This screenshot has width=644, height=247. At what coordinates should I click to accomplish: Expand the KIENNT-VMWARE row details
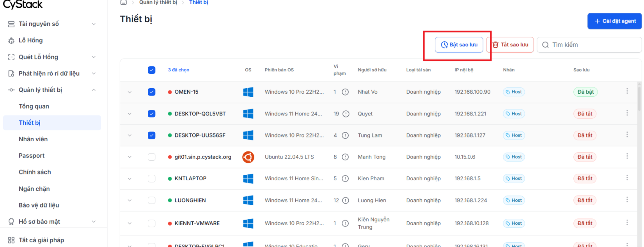(130, 223)
